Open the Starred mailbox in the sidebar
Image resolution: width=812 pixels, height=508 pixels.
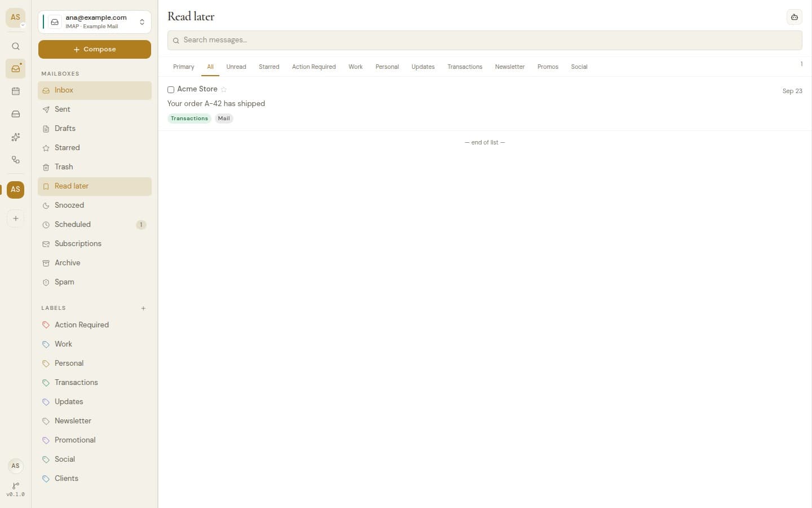click(95, 148)
